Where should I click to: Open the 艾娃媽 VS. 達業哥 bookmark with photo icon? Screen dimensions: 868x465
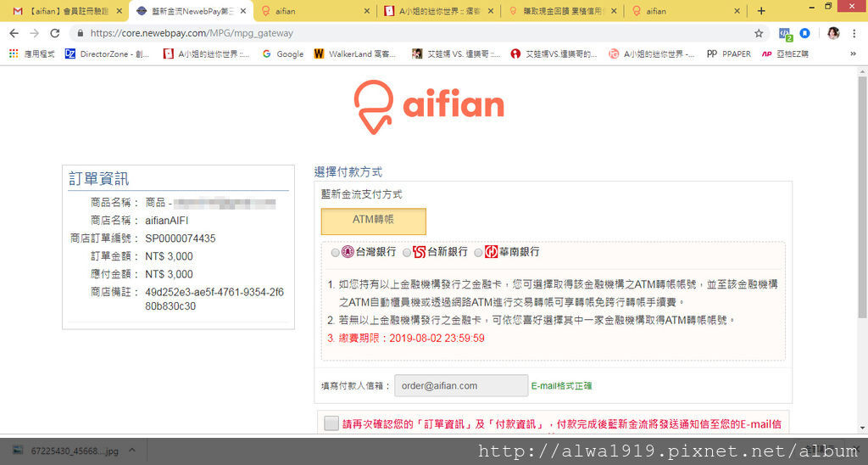pos(456,53)
